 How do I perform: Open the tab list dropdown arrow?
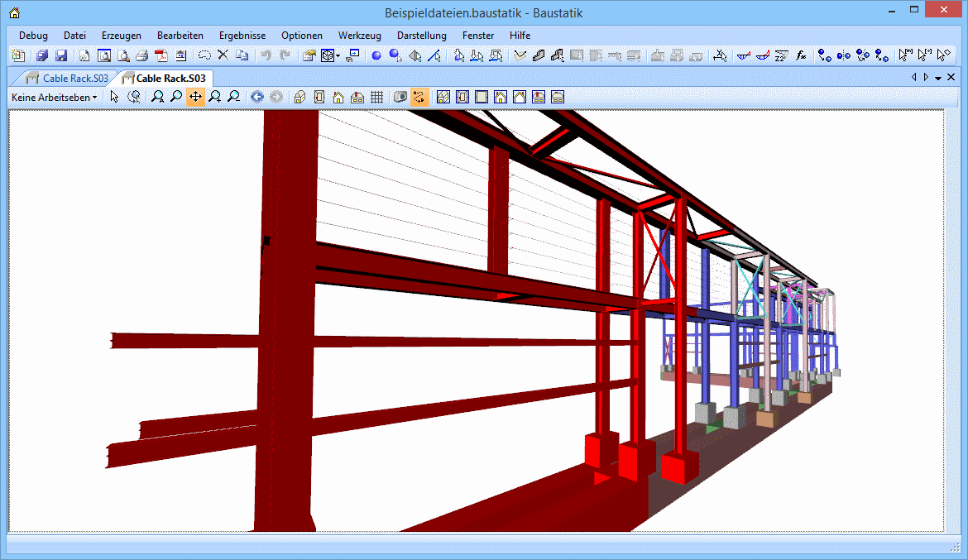point(938,78)
